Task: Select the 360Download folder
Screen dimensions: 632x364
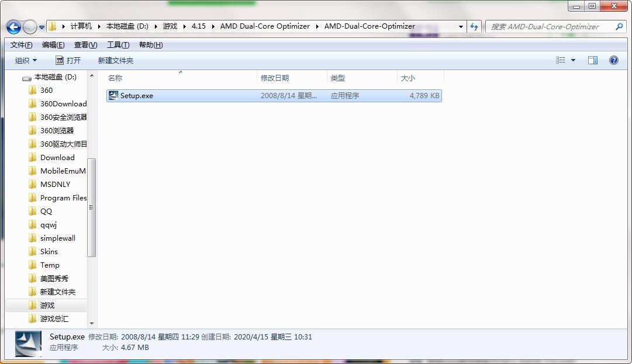Action: coord(58,104)
